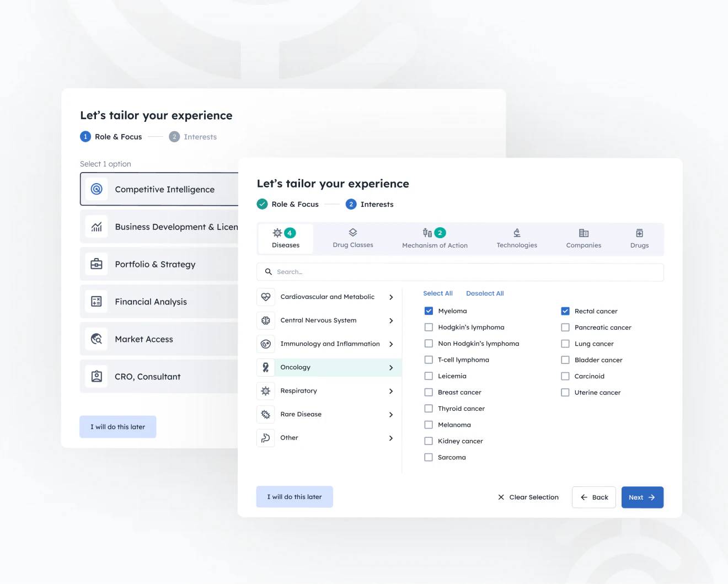The height and width of the screenshot is (584, 728).
Task: Switch to the Drugs tab
Action: (x=640, y=239)
